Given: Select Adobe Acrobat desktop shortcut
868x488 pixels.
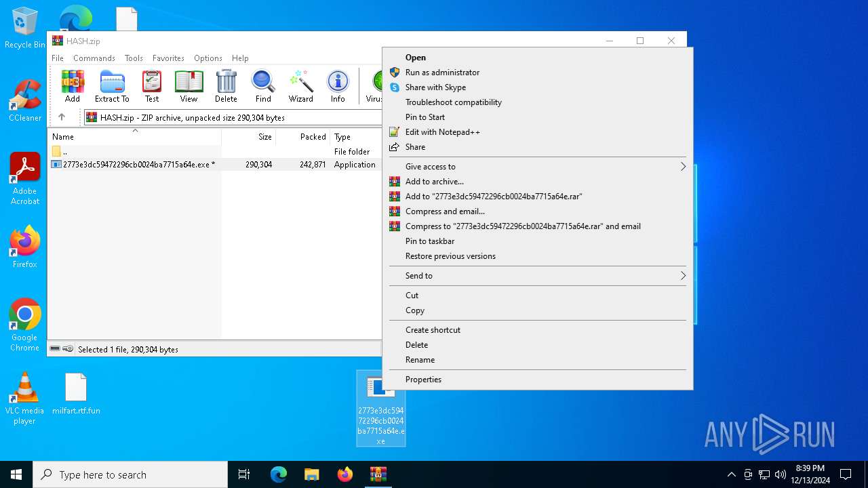Looking at the screenshot, I should (x=24, y=179).
